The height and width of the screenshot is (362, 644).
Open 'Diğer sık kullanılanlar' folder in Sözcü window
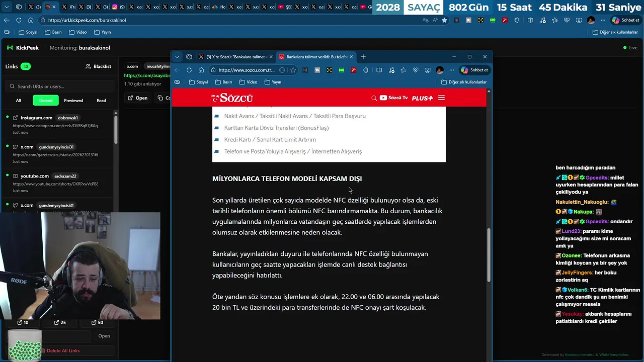(x=464, y=82)
